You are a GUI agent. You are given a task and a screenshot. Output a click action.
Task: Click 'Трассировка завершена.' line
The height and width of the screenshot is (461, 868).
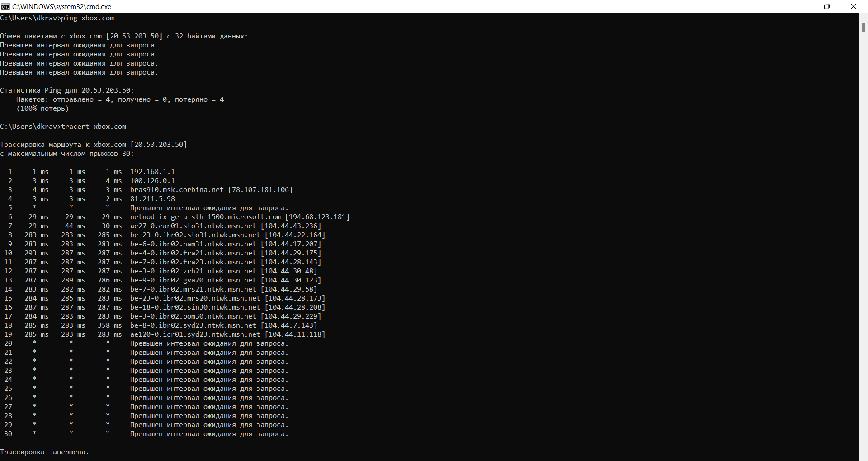(x=45, y=452)
